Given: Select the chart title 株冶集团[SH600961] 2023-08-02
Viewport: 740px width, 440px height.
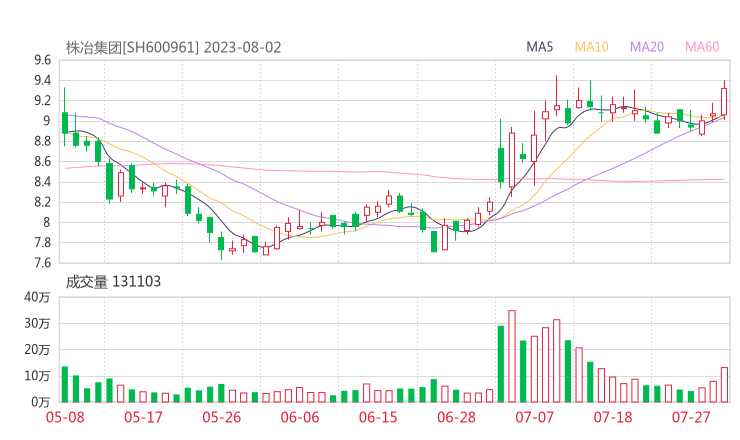Looking at the screenshot, I should 173,48.
